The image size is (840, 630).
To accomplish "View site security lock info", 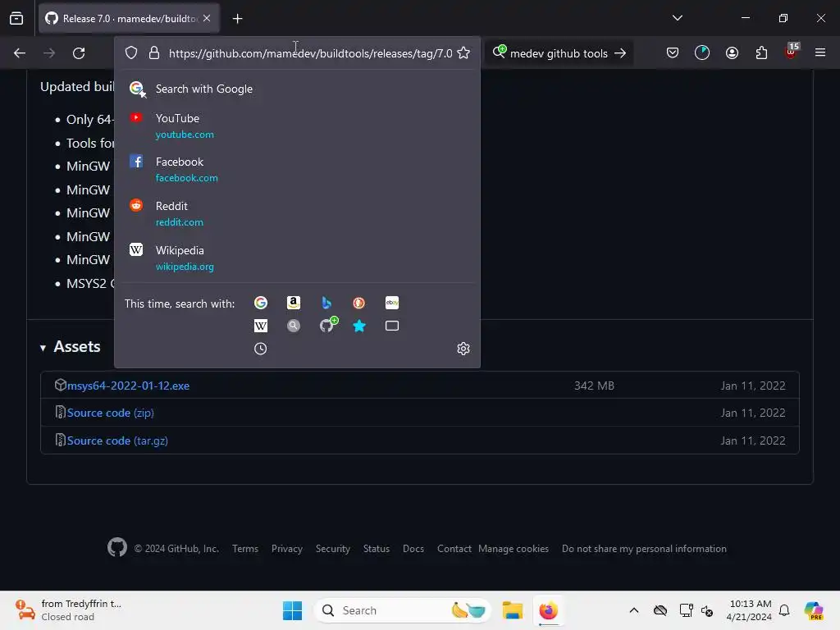I will coord(154,53).
